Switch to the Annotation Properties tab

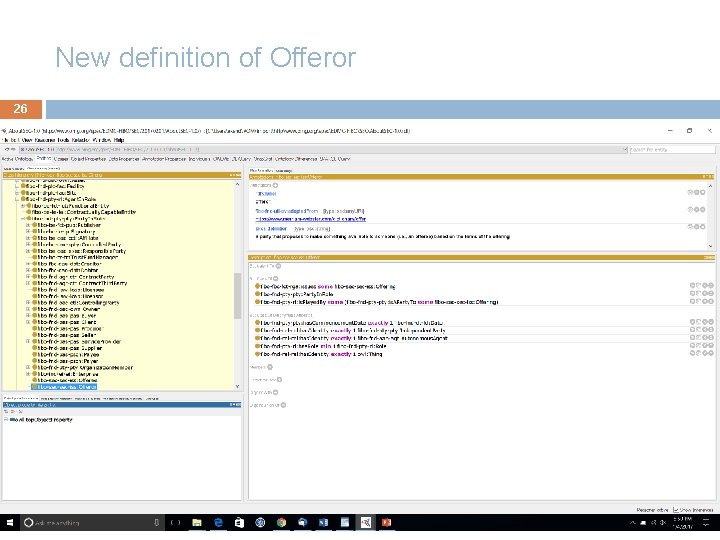[164, 159]
